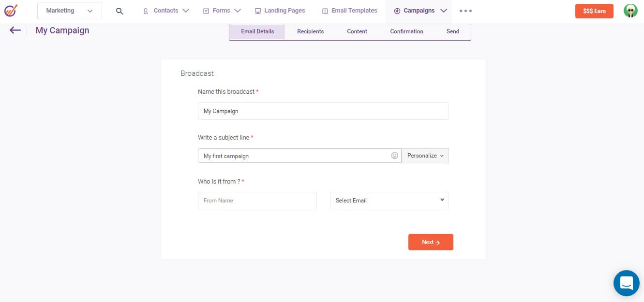Click the $$$ Earn button

point(594,10)
